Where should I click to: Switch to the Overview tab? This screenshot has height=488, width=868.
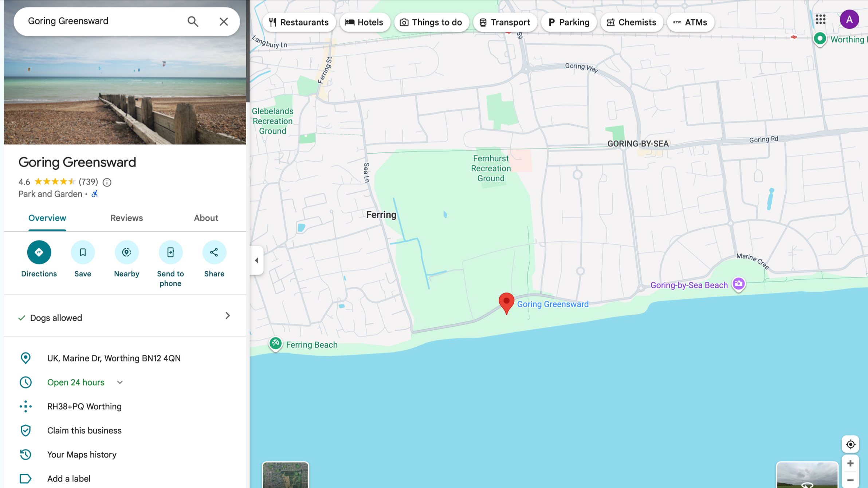pos(47,218)
